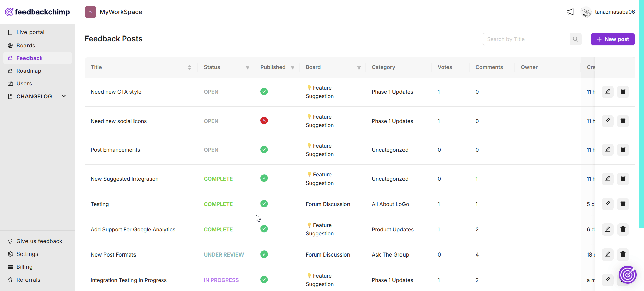Open Billing in sidebar
The height and width of the screenshot is (291, 644).
[x=38, y=267]
